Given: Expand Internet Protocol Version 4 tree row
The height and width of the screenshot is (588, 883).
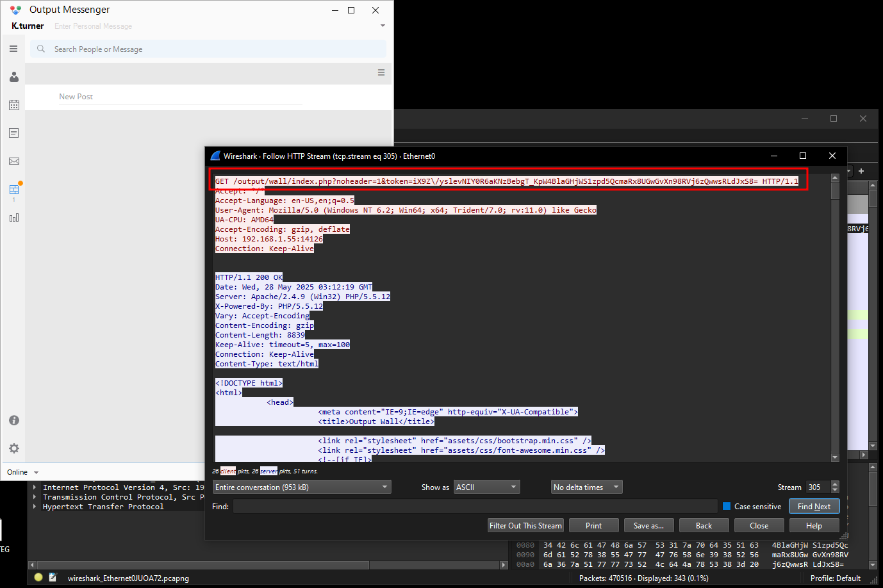Looking at the screenshot, I should click(x=35, y=487).
